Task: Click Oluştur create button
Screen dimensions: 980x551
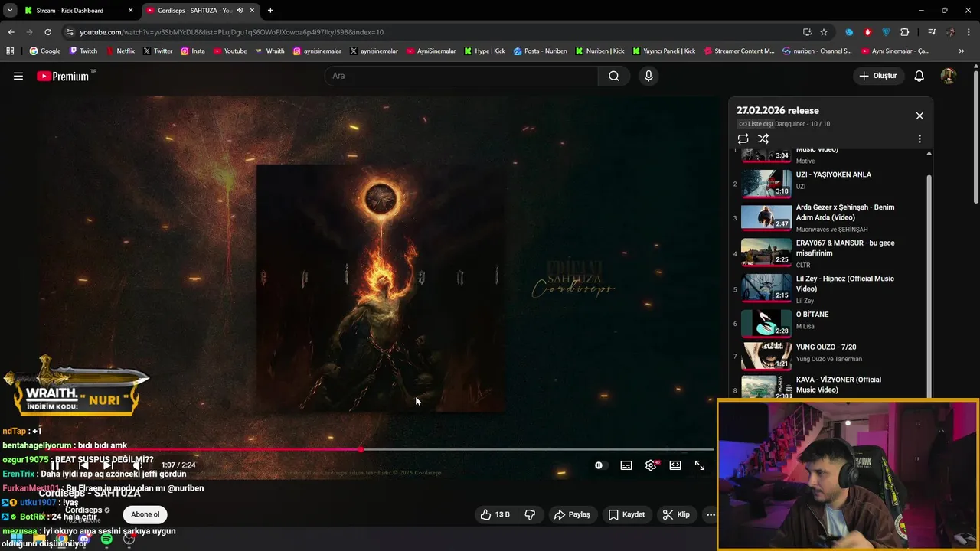Action: tap(878, 76)
